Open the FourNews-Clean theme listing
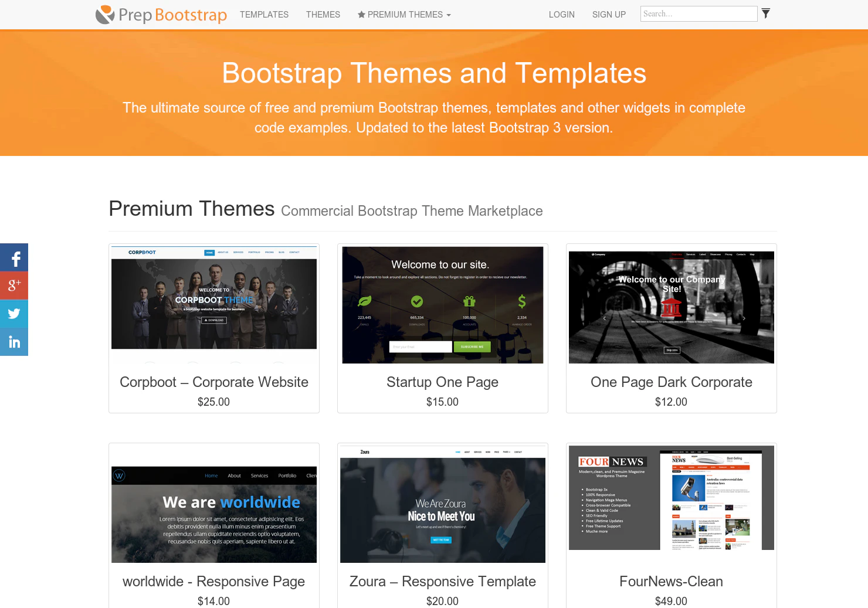Screen dimensions: 868x608 [671, 581]
